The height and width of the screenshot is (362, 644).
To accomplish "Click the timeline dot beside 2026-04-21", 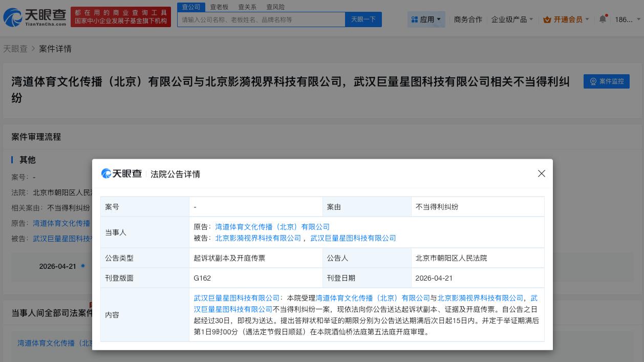I will point(82,266).
